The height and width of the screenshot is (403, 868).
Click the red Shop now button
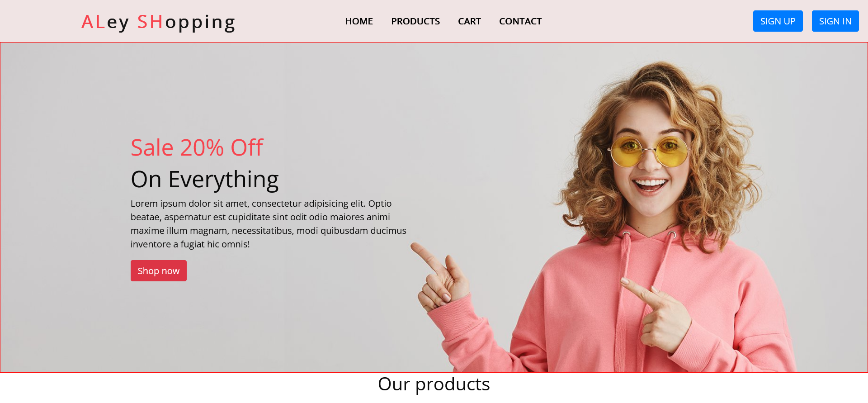coord(159,270)
